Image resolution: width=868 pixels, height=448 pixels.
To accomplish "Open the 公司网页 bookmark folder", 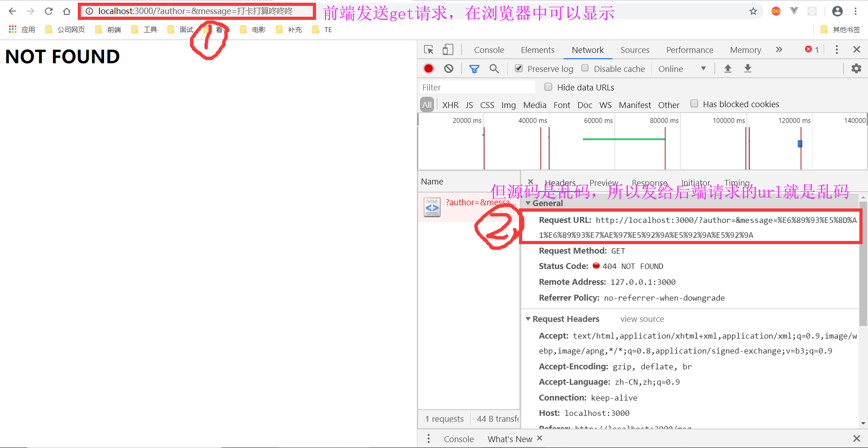I will point(65,29).
